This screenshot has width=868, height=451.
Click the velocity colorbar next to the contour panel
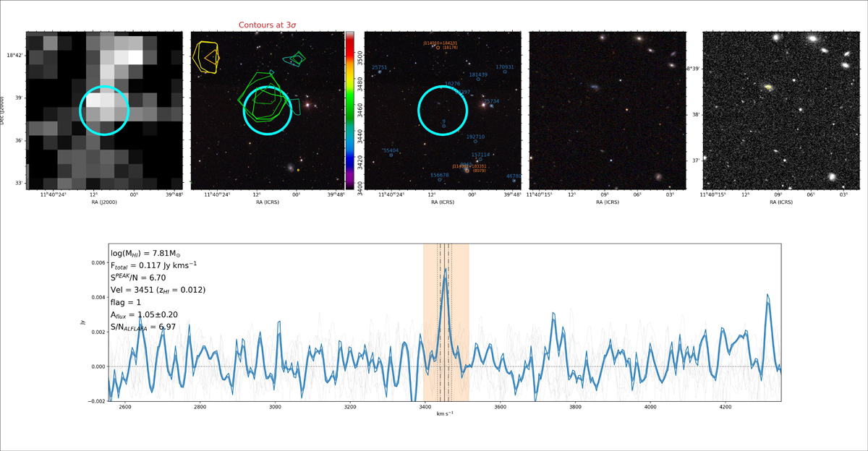tap(350, 111)
